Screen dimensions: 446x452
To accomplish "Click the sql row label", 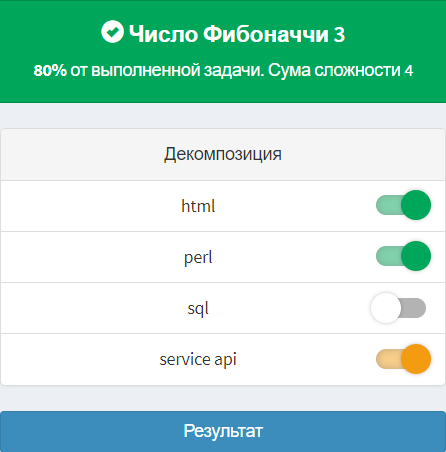I will pyautogui.click(x=198, y=309).
